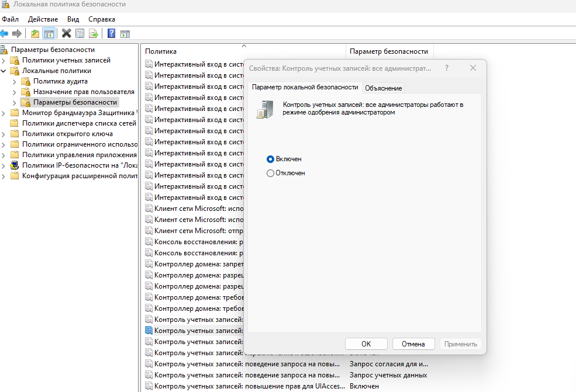Image resolution: width=576 pixels, height=392 pixels.
Task: Expand the Параметры безопасности child node arrow
Action: click(x=14, y=102)
